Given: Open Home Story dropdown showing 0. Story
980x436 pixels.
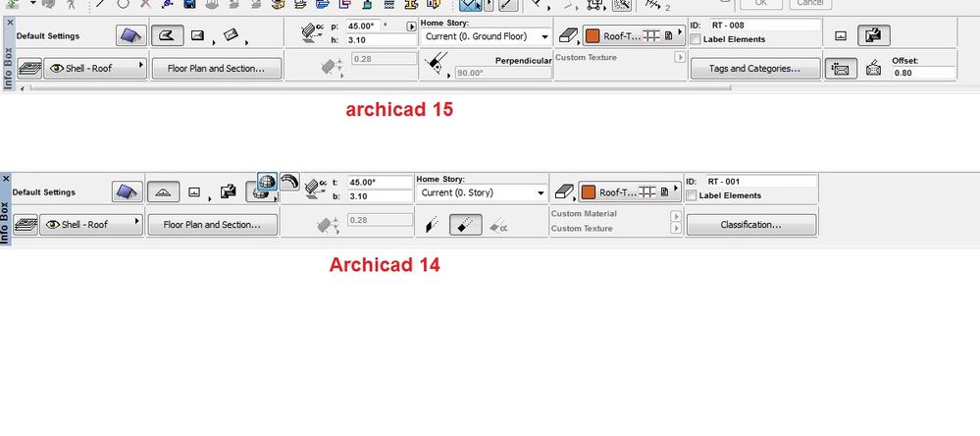Looking at the screenshot, I should tap(482, 193).
